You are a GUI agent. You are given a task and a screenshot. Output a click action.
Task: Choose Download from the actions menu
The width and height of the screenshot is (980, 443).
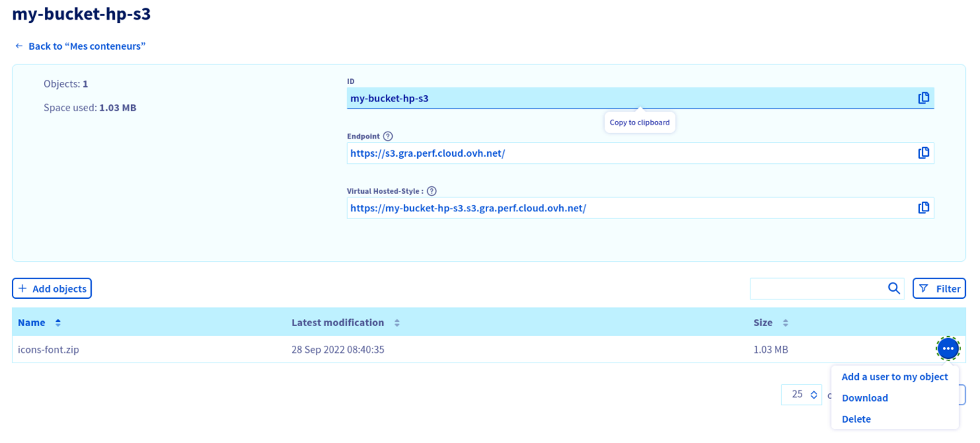click(864, 398)
